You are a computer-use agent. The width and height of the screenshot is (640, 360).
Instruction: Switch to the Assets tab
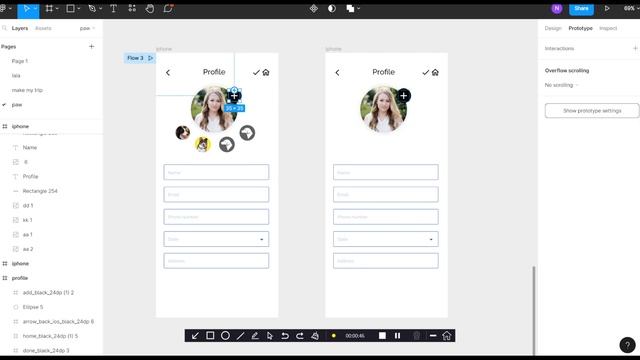[x=43, y=28]
